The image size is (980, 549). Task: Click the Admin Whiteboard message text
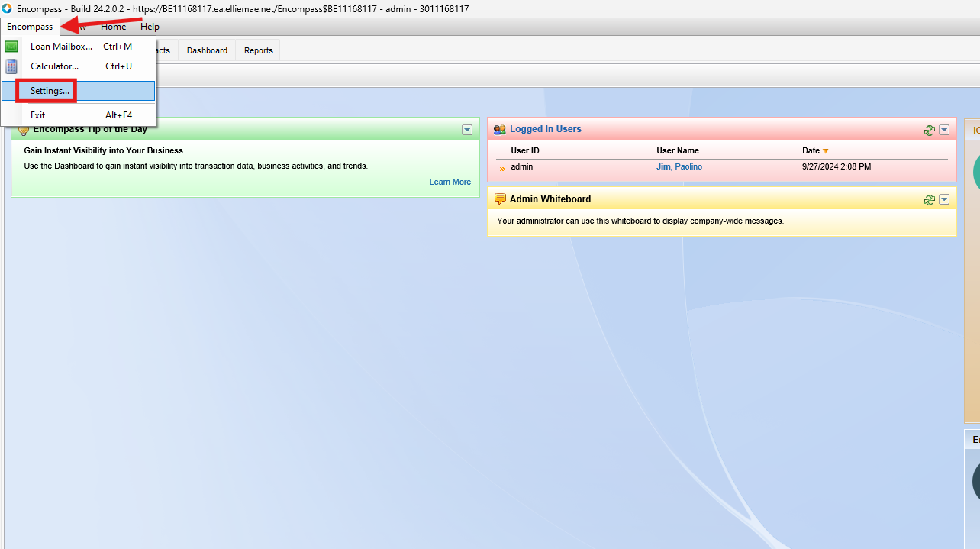tap(640, 221)
